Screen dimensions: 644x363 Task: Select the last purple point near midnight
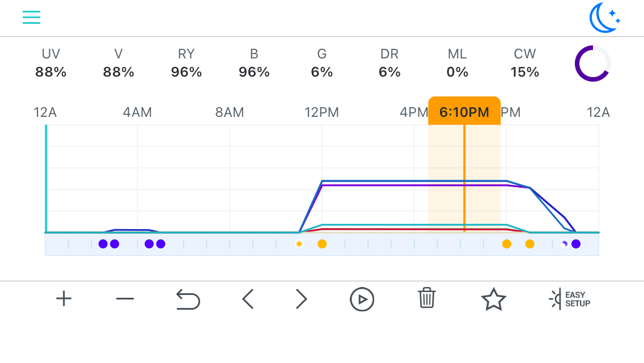pos(576,244)
